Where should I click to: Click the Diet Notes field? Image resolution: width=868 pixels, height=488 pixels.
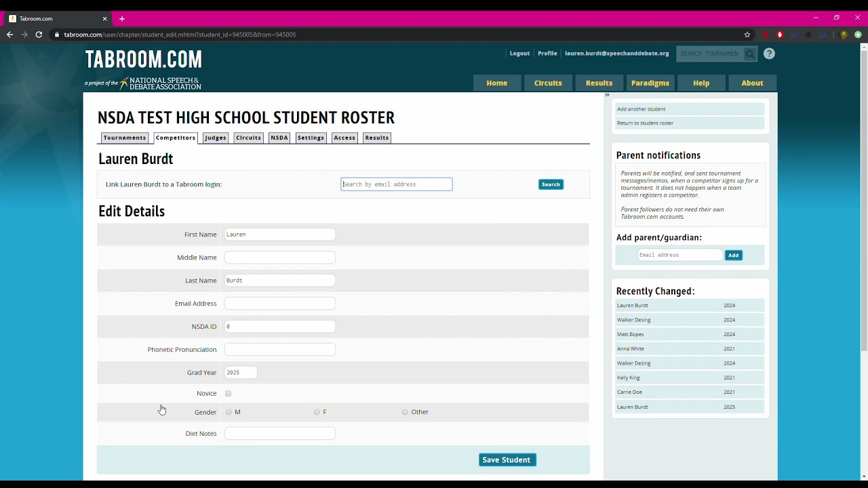tap(280, 434)
